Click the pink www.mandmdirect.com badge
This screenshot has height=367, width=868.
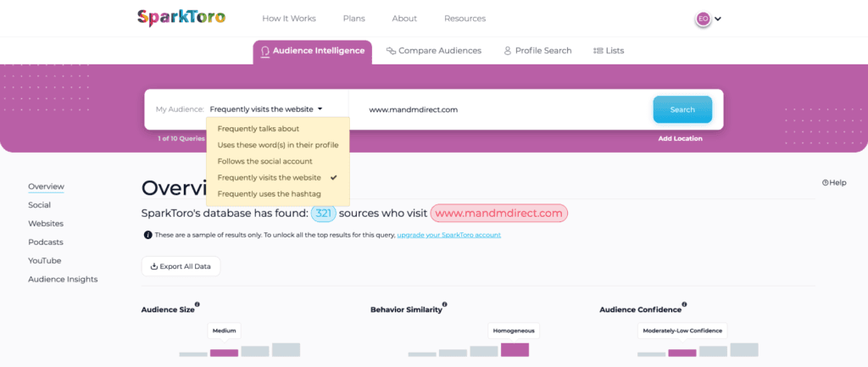coord(499,213)
